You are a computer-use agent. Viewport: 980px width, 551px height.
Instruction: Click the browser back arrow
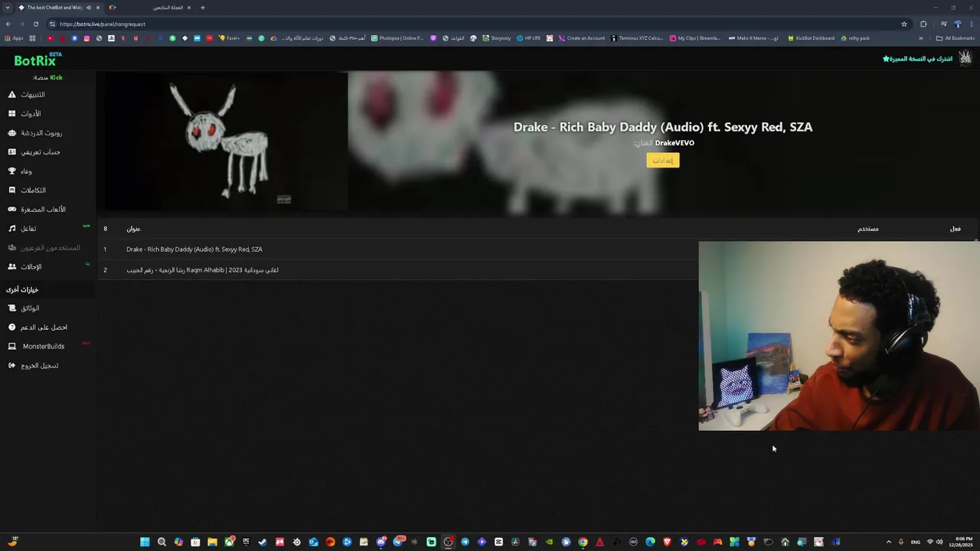[x=8, y=24]
